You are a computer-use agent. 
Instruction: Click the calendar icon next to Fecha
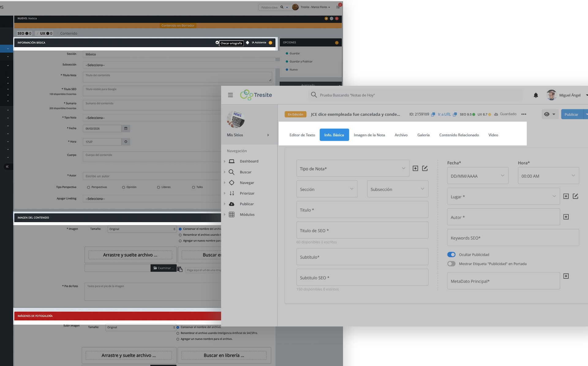coord(126,129)
